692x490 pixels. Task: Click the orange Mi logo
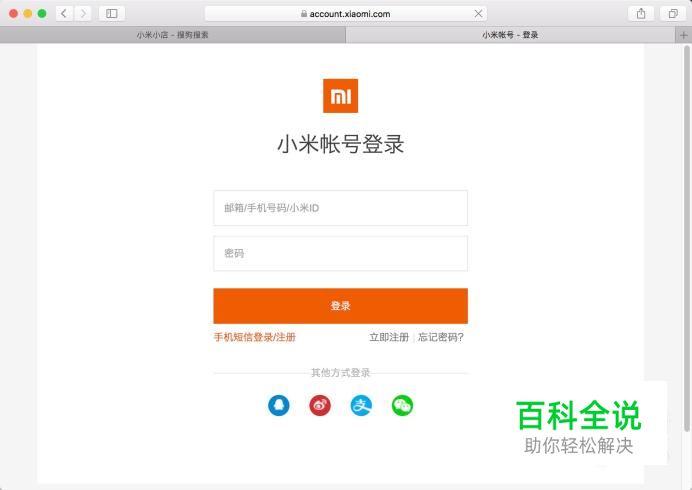340,96
